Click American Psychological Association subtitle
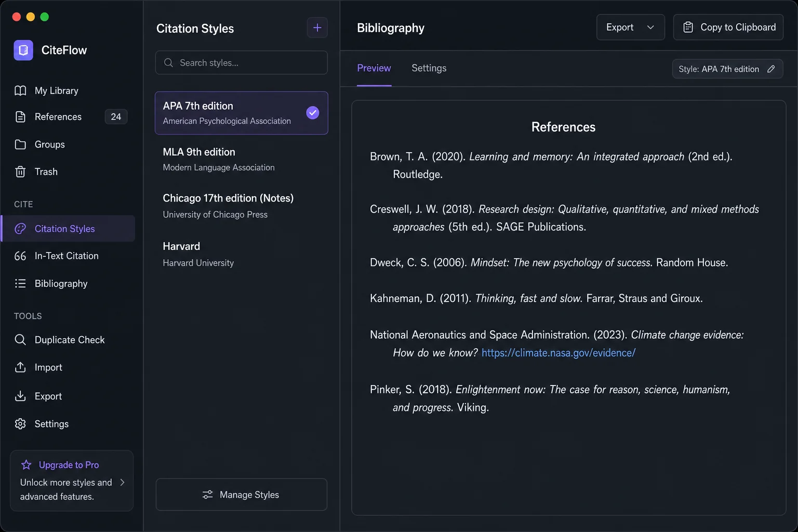This screenshot has width=798, height=532. click(x=227, y=121)
